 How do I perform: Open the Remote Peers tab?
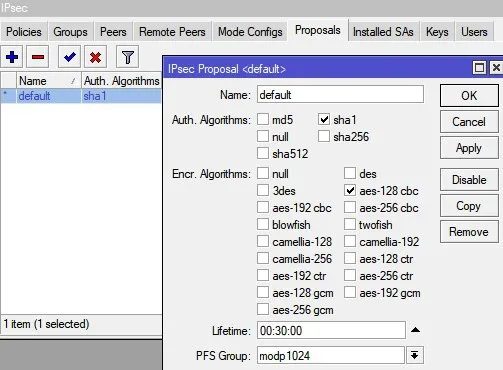coord(172,32)
